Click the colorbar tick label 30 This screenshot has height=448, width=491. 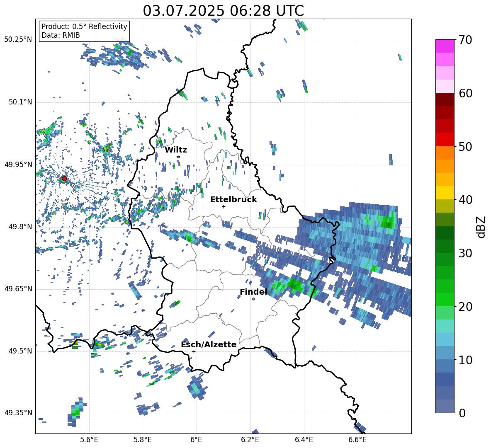coord(465,253)
